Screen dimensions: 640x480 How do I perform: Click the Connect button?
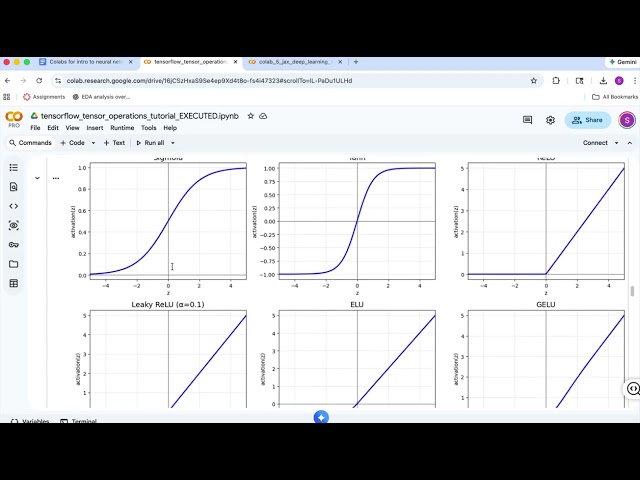click(x=595, y=143)
